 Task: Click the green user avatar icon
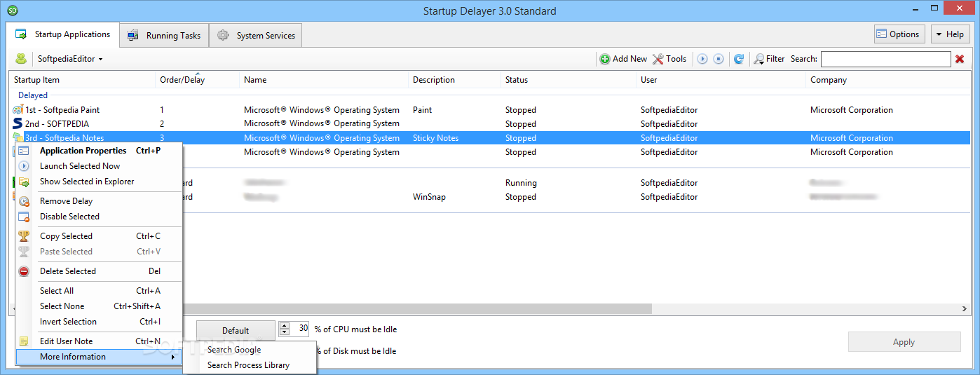click(21, 59)
